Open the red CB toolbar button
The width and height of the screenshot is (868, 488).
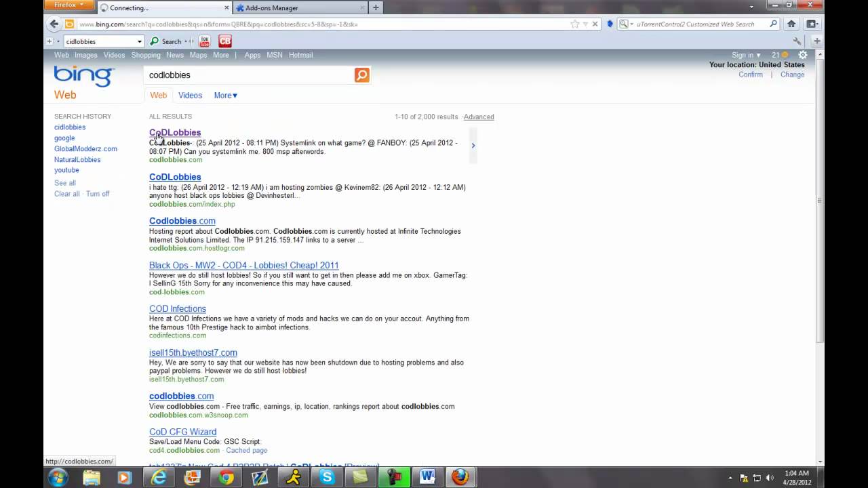click(225, 41)
